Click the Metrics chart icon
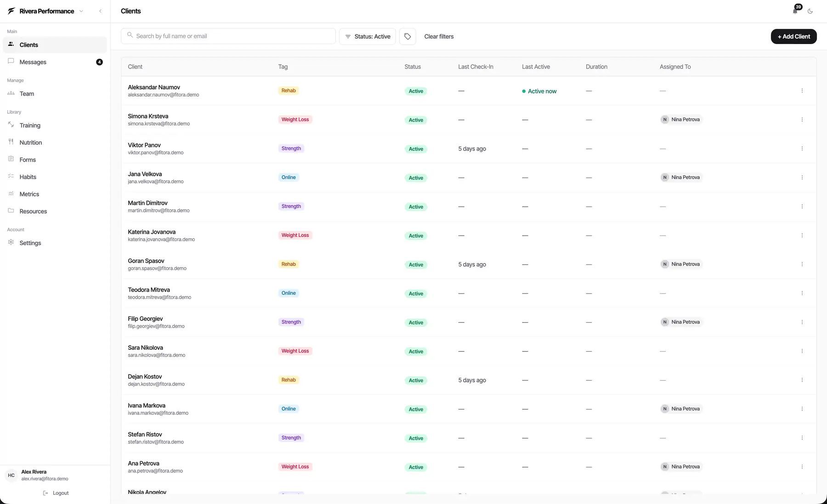Image resolution: width=827 pixels, height=504 pixels. pyautogui.click(x=11, y=193)
